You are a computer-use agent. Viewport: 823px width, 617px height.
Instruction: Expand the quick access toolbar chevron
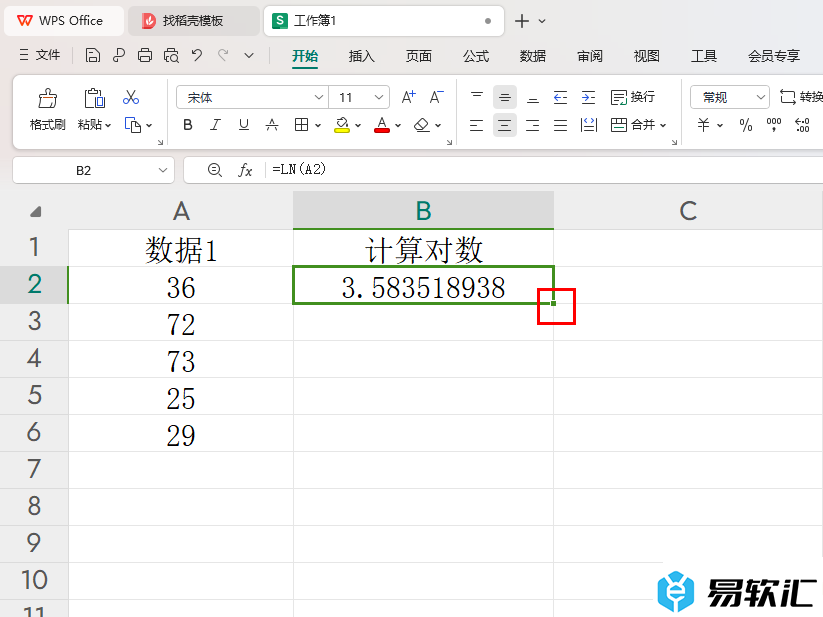pyautogui.click(x=249, y=55)
